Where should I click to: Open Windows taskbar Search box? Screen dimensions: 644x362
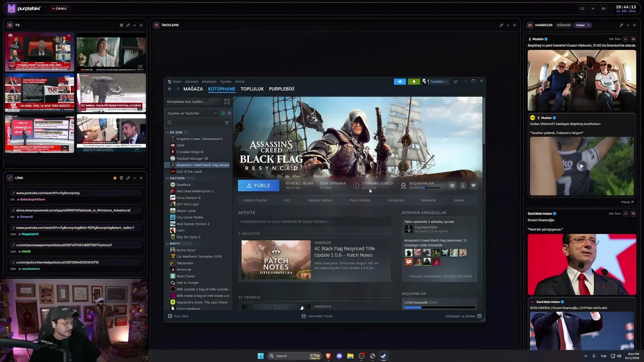tap(294, 356)
